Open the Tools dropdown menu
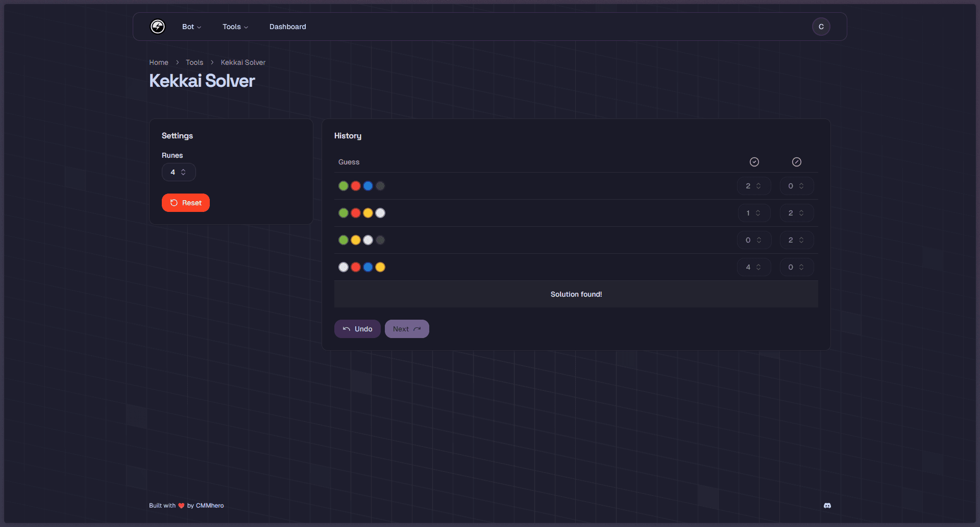 pyautogui.click(x=235, y=27)
